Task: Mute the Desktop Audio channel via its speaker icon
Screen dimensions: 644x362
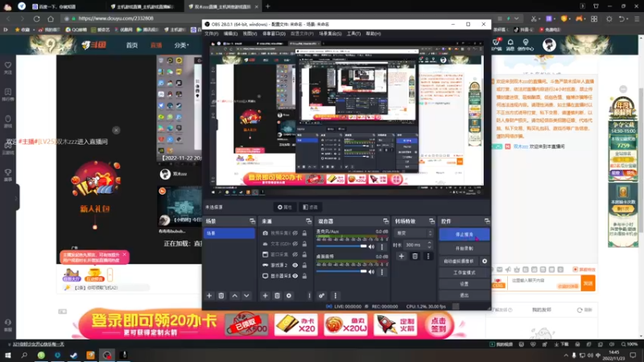Action: [x=371, y=272]
